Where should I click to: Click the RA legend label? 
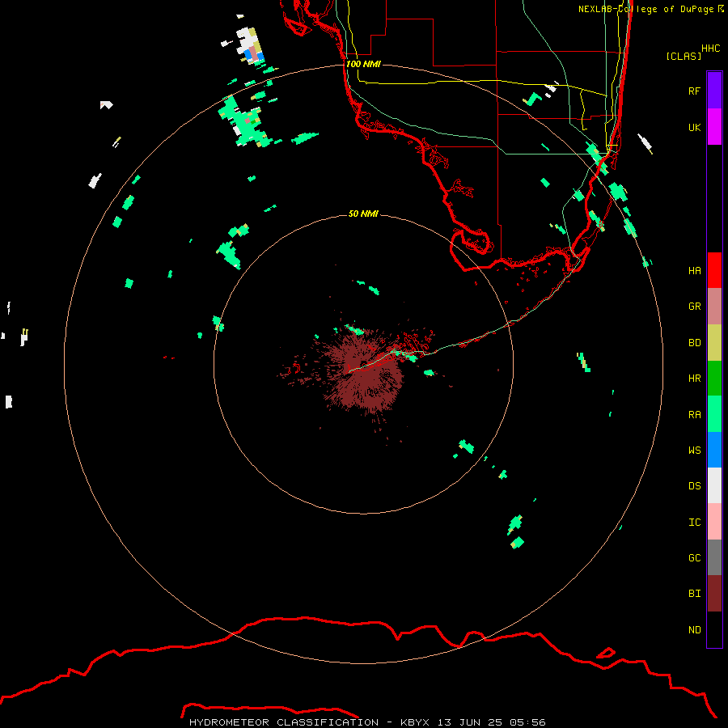point(694,415)
